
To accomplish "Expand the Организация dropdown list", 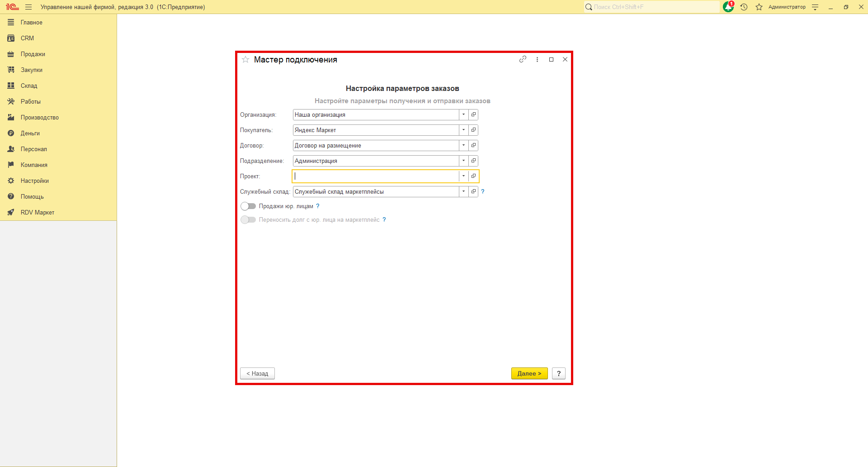I will [x=463, y=114].
